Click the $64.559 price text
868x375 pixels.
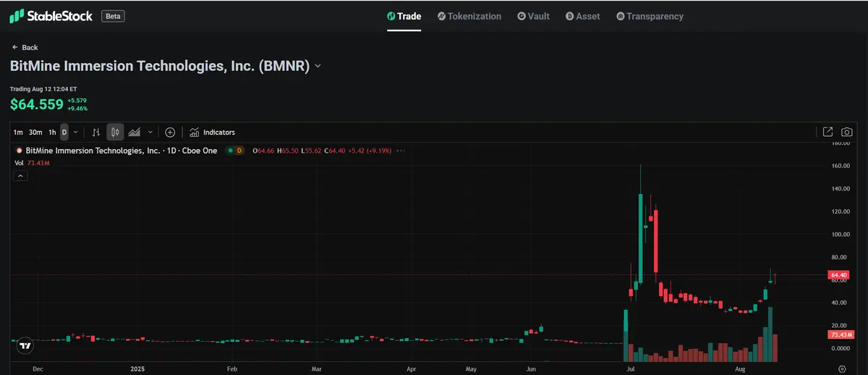coord(37,105)
